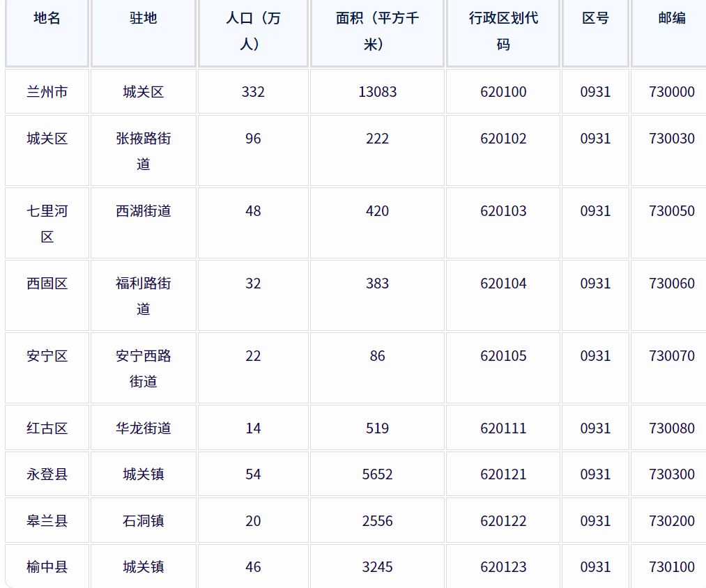Click the 石洞镇 seat cell
This screenshot has height=588, width=706.
click(x=144, y=520)
